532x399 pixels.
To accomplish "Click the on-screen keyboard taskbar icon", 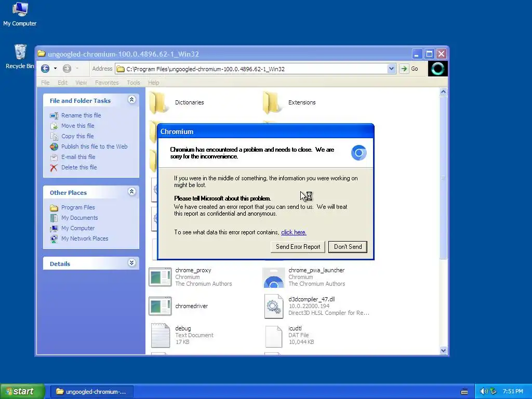I will [464, 392].
